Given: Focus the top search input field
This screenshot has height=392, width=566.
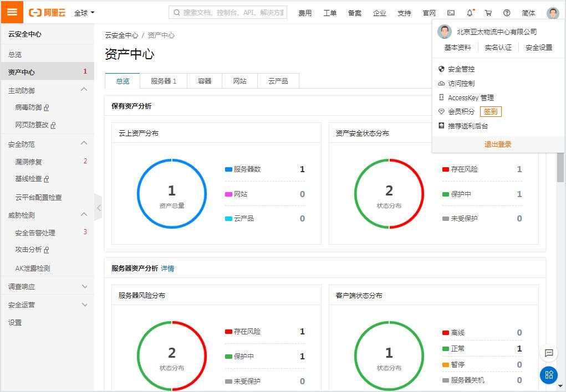Looking at the screenshot, I should click(228, 13).
